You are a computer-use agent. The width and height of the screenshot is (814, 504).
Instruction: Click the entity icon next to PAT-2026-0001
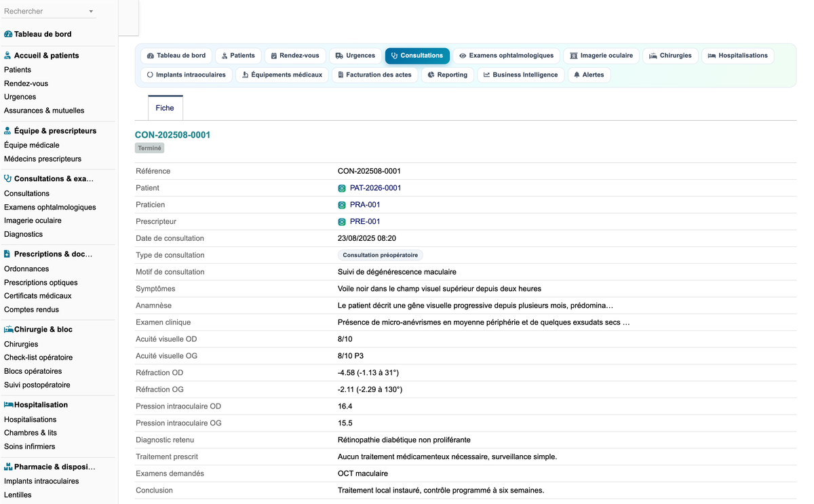tap(342, 188)
